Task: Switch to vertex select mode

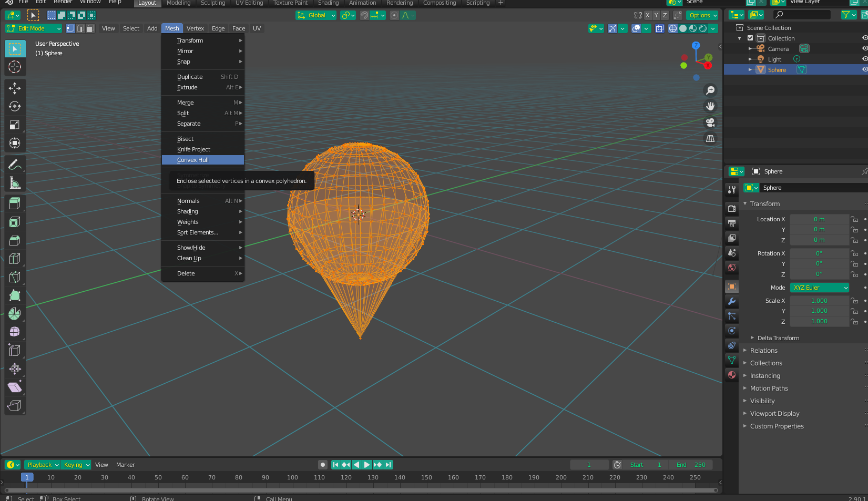Action: [70, 28]
